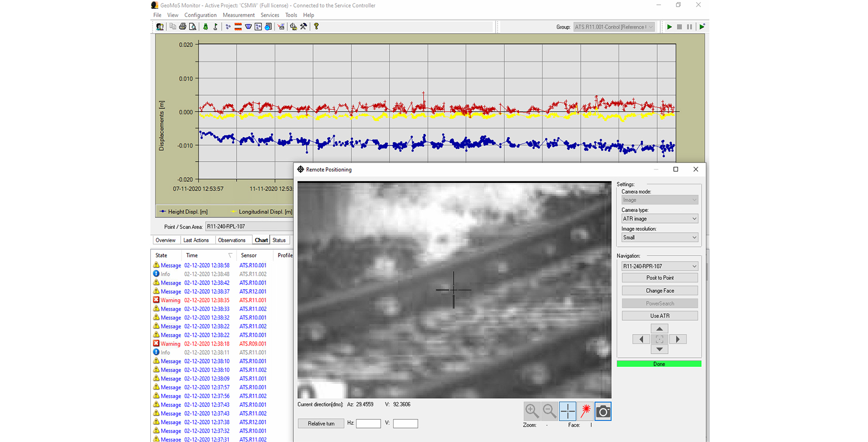Click the boxed points group toolbar icon
The image size is (868, 442).
click(258, 27)
